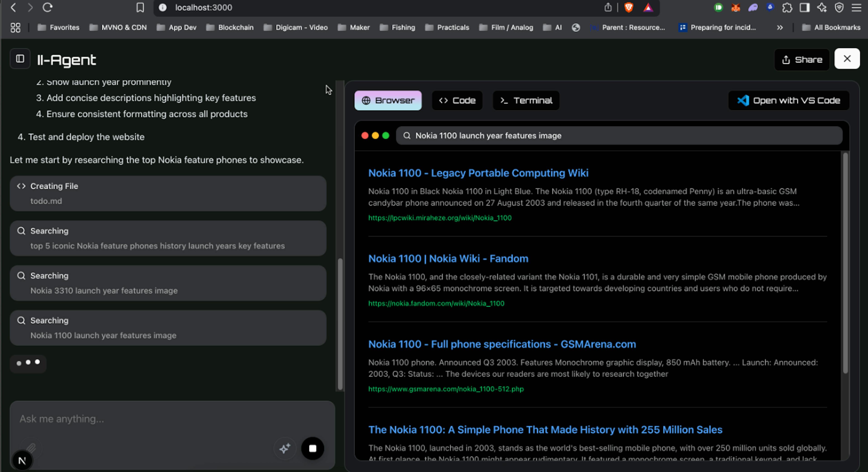This screenshot has width=868, height=472.
Task: Click the sparkle enhance prompt icon
Action: tap(285, 448)
